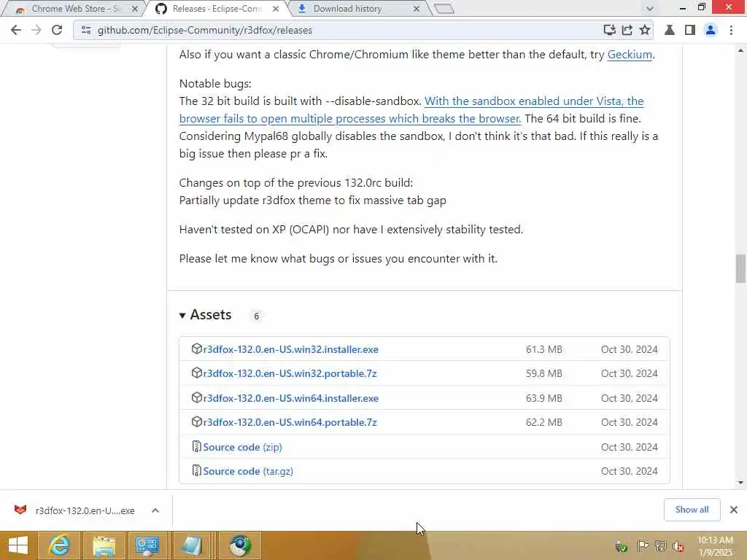The width and height of the screenshot is (747, 560).
Task: Click package icon beside win32 portable
Action: 197,373
